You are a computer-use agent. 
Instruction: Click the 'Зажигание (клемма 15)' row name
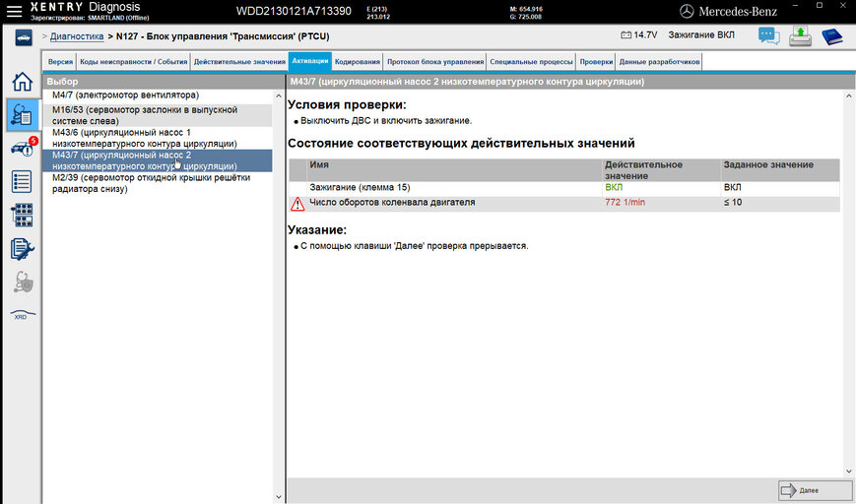tap(360, 187)
